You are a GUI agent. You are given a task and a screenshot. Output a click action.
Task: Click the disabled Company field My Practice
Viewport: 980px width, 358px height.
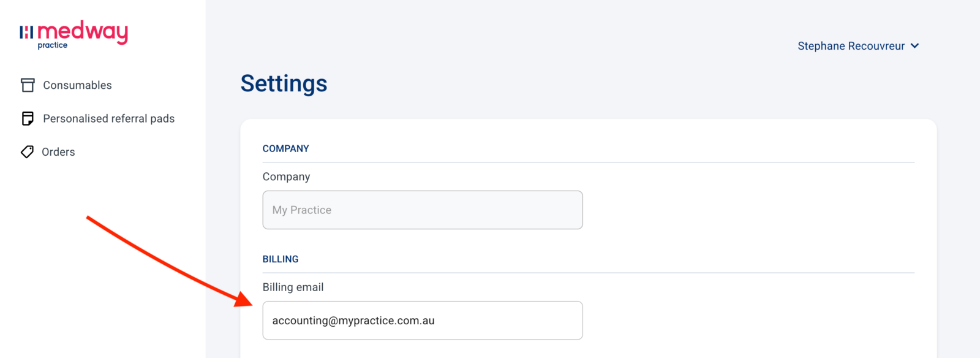tap(423, 210)
